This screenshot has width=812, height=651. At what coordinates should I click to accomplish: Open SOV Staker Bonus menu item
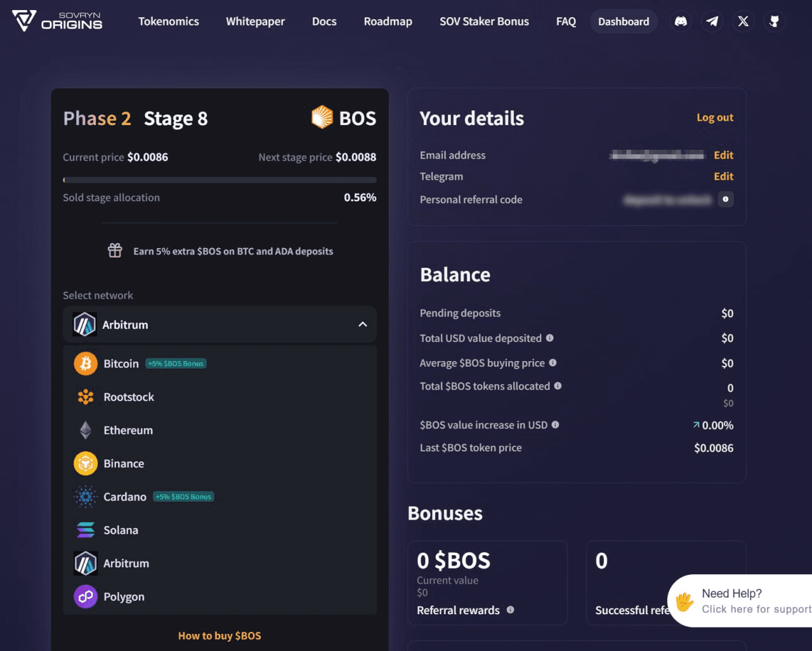coord(484,22)
